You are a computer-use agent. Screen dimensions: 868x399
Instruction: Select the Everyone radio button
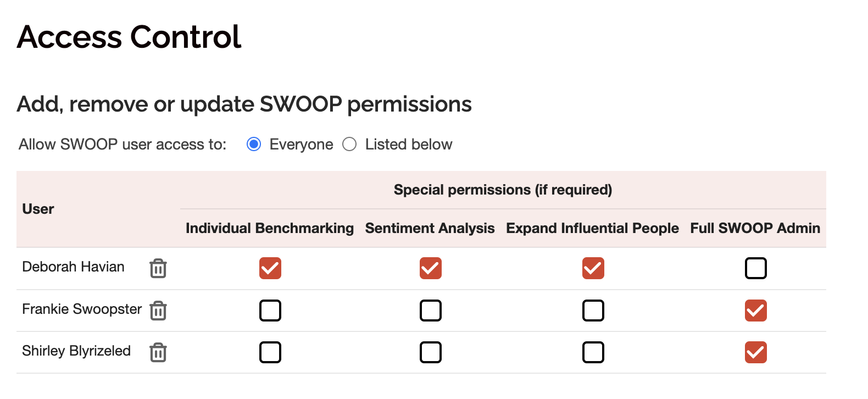[253, 144]
